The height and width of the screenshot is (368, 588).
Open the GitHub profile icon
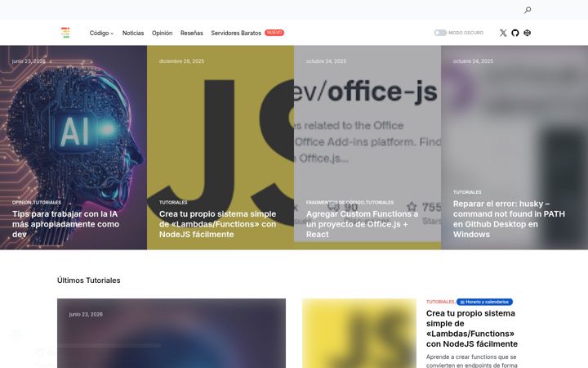(x=515, y=33)
